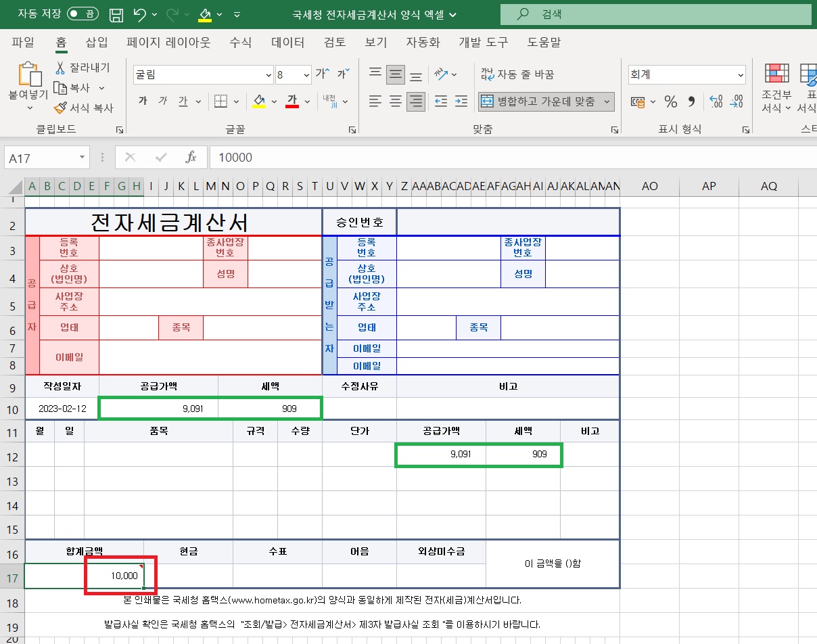Image resolution: width=817 pixels, height=644 pixels.
Task: Open the font (글꼴) dialog launcher
Action: click(x=352, y=129)
